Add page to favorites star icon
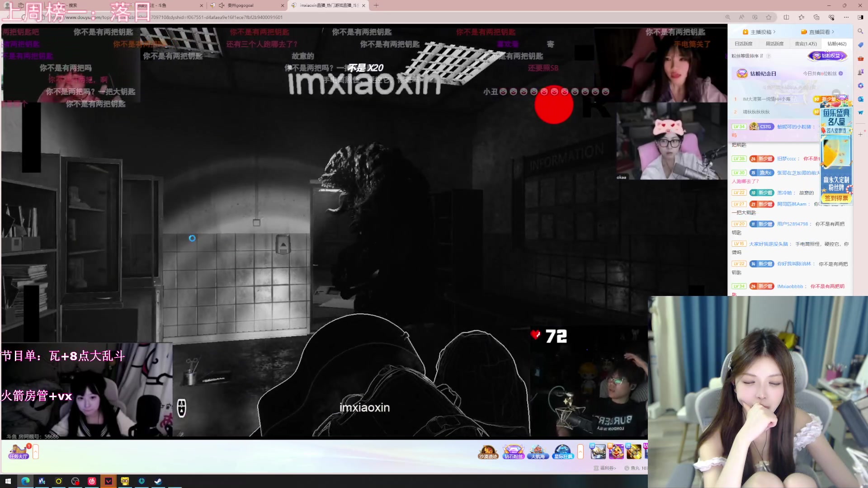 769,17
